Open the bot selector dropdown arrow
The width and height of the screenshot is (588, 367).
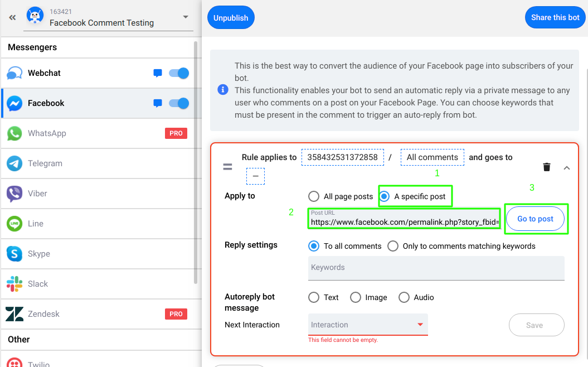coord(185,17)
